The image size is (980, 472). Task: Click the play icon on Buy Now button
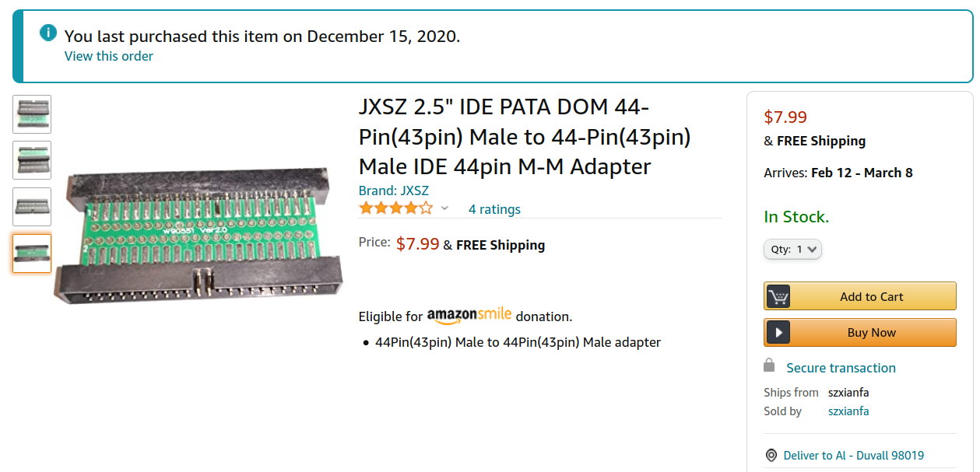pyautogui.click(x=777, y=332)
